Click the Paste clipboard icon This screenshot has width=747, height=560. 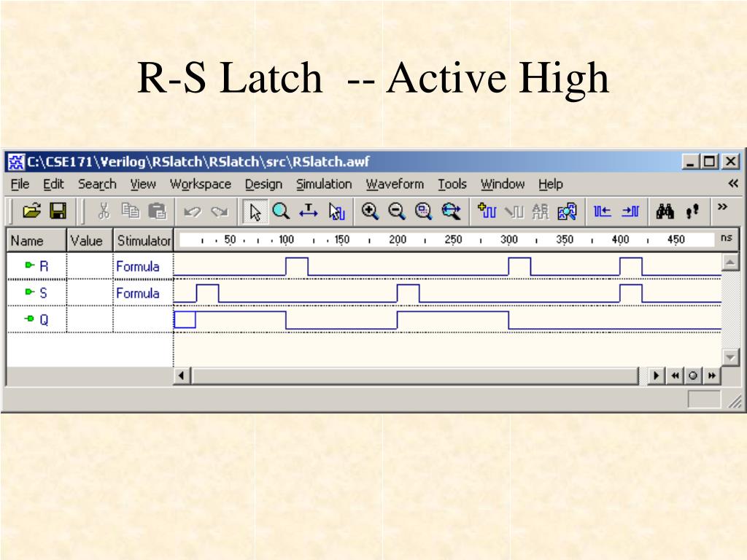pos(158,211)
